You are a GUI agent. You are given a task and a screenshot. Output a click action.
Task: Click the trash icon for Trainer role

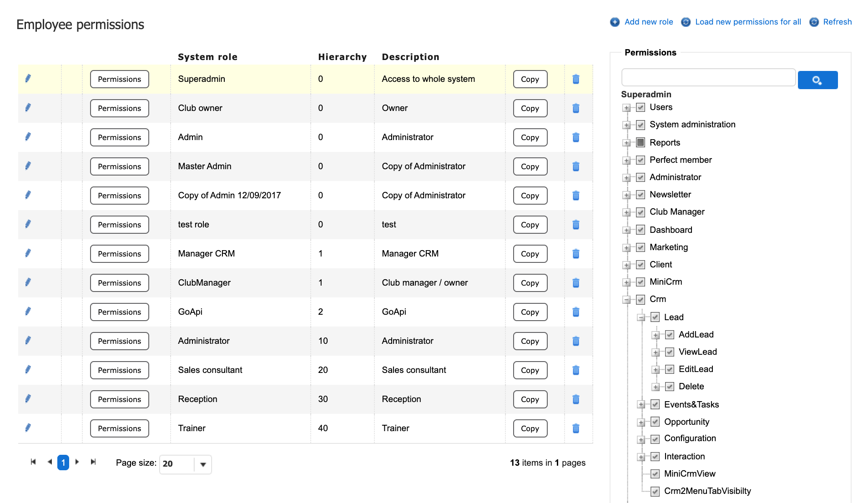pyautogui.click(x=575, y=428)
